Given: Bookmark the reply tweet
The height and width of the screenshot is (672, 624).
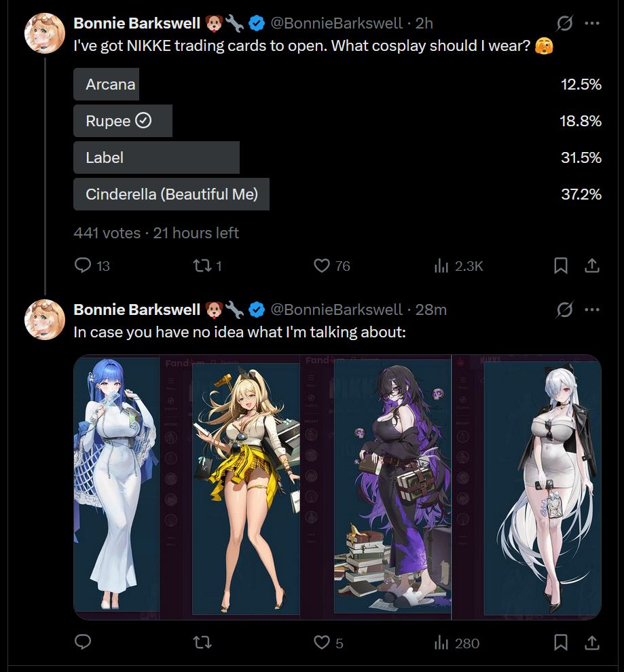Looking at the screenshot, I should (561, 642).
